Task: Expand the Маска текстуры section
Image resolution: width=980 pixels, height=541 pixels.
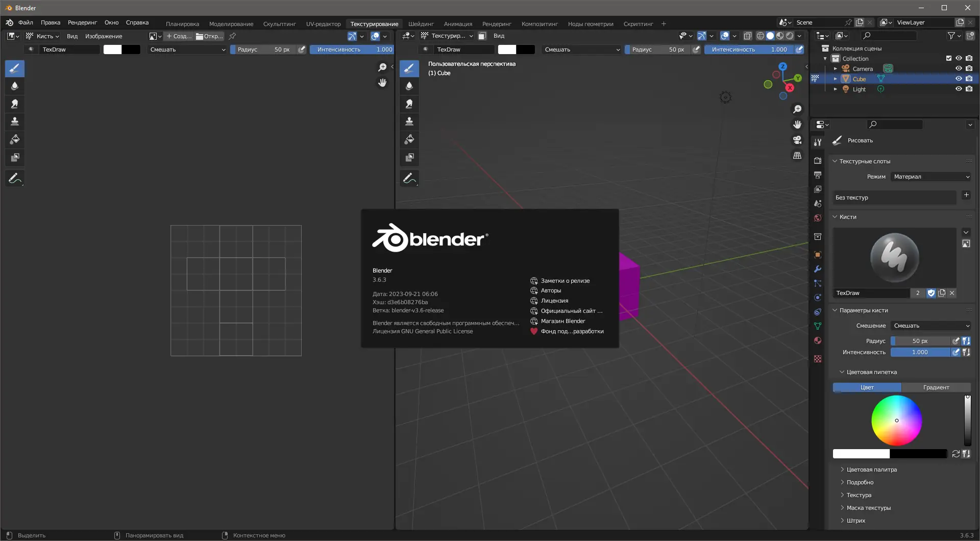Action: click(x=868, y=508)
